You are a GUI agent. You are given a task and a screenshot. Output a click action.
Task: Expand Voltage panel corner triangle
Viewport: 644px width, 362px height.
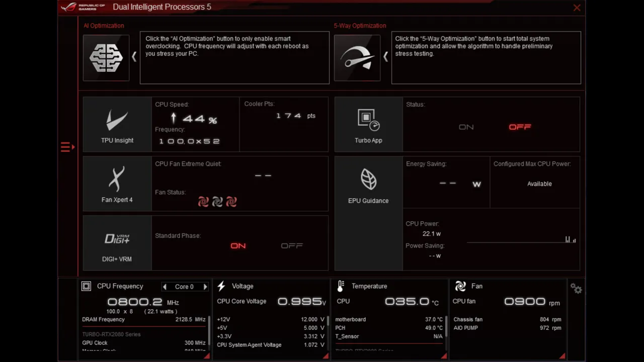pyautogui.click(x=326, y=356)
